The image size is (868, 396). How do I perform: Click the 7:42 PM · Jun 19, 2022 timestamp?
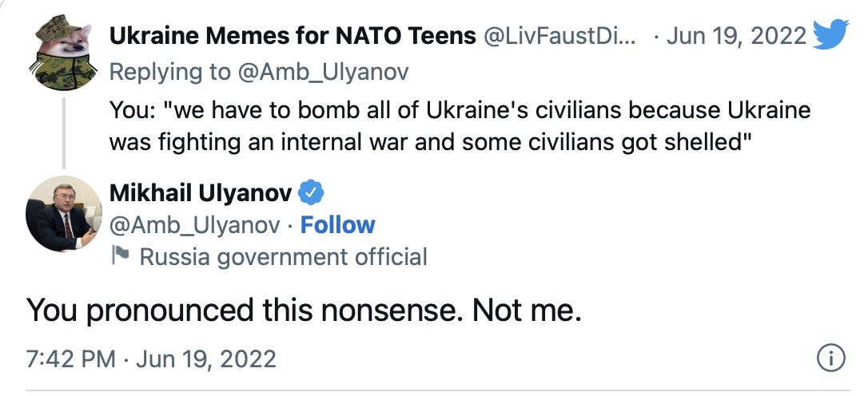[x=151, y=358]
